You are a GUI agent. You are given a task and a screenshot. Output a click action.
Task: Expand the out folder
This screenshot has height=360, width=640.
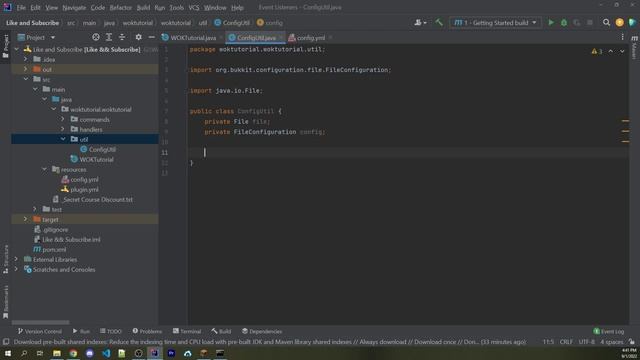coord(26,69)
